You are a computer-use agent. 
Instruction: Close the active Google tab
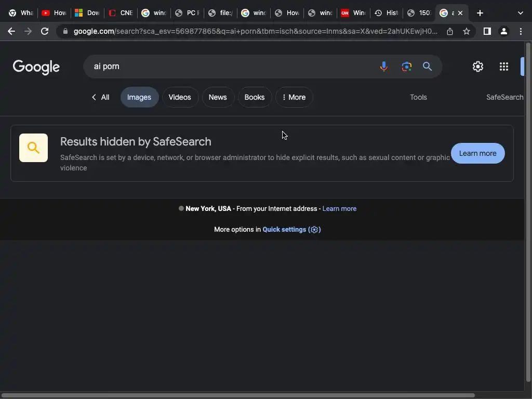click(x=460, y=13)
